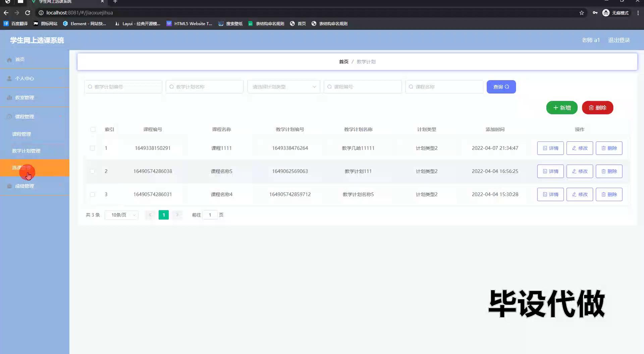The height and width of the screenshot is (354, 644).
Task: Open the 百度翻译 bookmark
Action: [x=16, y=23]
